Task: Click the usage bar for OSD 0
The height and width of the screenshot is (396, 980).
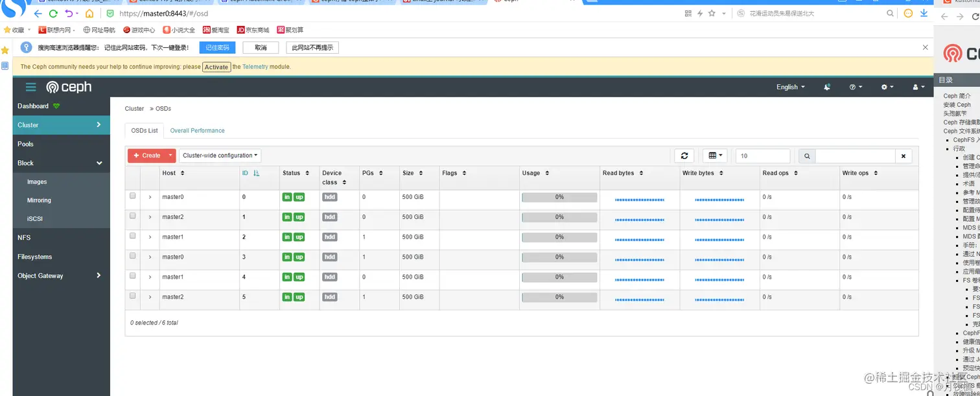Action: (559, 197)
